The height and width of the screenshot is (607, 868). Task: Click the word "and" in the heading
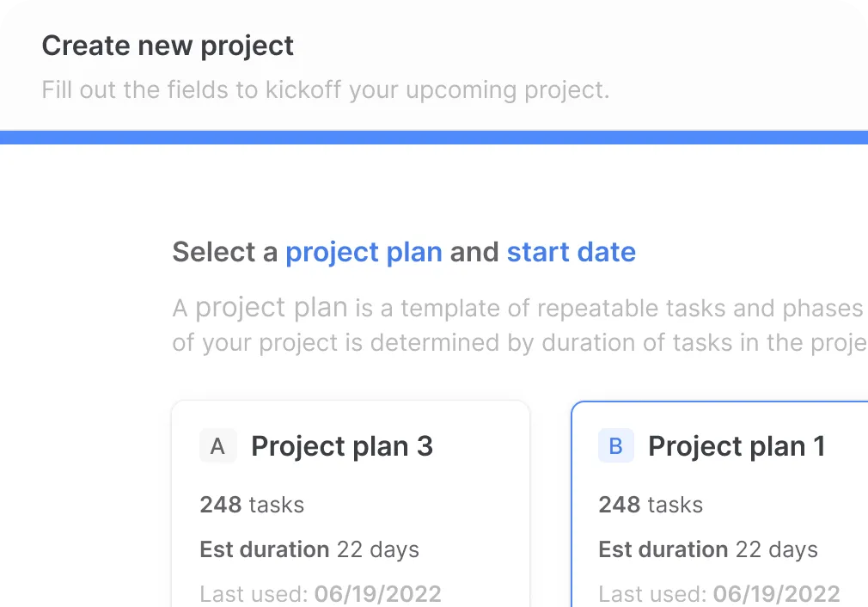tap(474, 252)
